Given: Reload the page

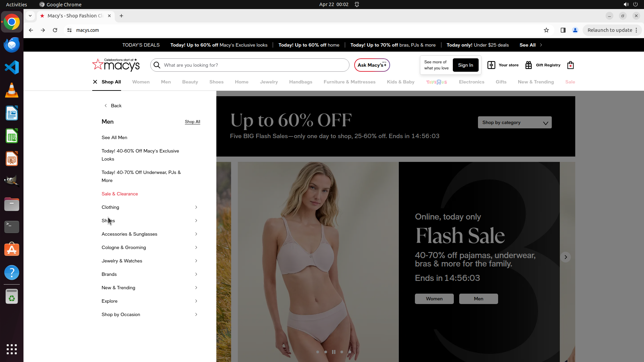Looking at the screenshot, I should click(55, 30).
